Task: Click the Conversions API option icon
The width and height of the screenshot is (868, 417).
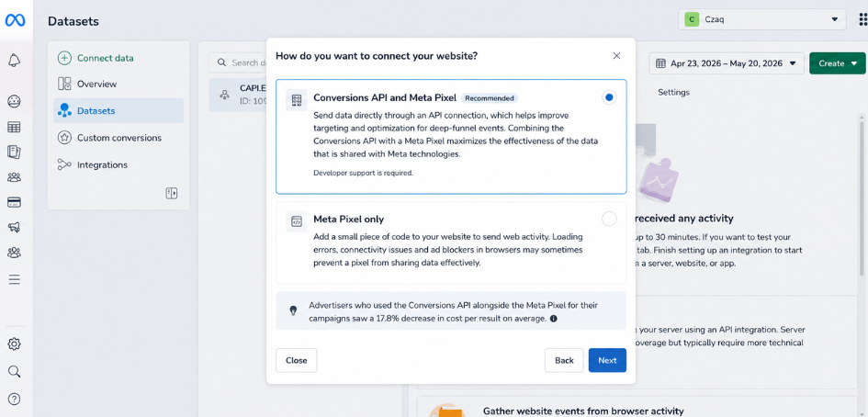Action: 297,100
